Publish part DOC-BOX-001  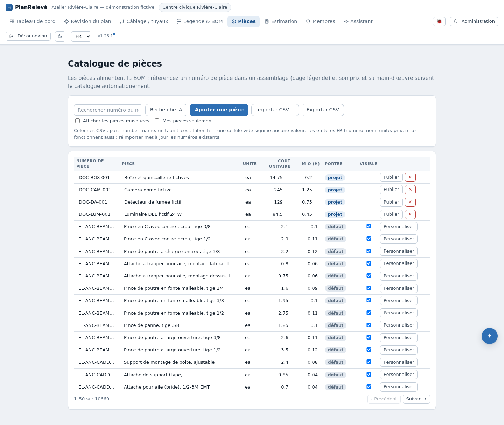coord(391,177)
